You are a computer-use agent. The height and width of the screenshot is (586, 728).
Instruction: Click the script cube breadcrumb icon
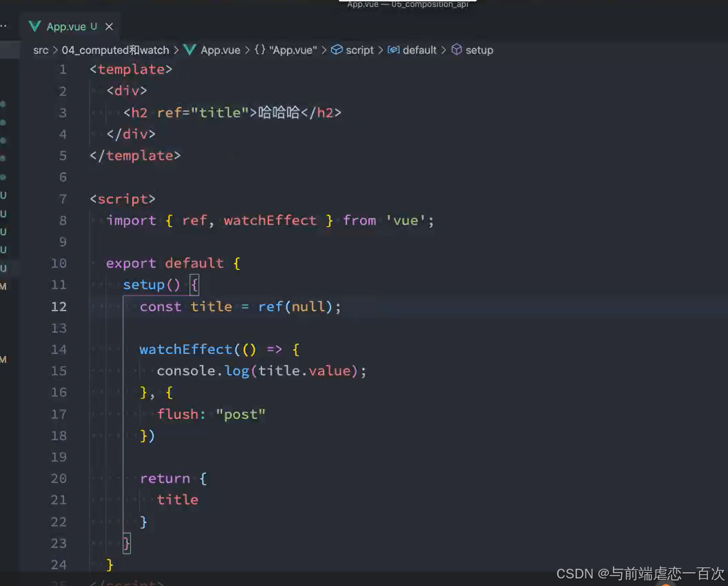tap(337, 50)
